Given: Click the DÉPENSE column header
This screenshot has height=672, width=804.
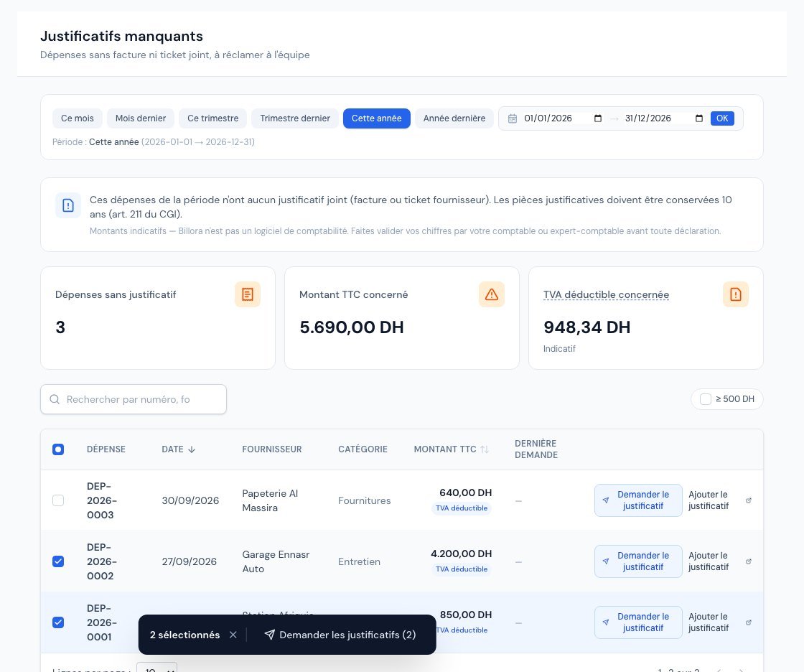Looking at the screenshot, I should coord(106,449).
